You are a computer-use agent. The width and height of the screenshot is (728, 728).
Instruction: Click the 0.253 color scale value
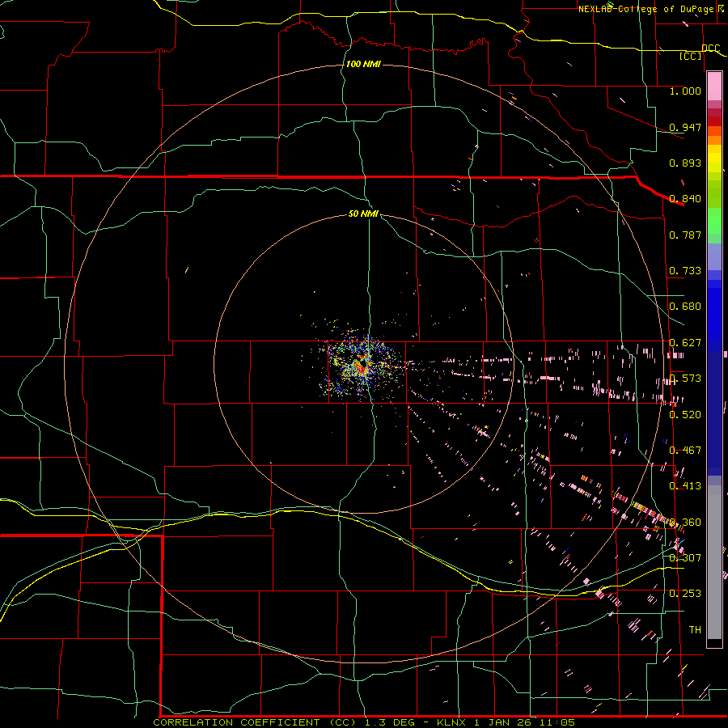(685, 594)
